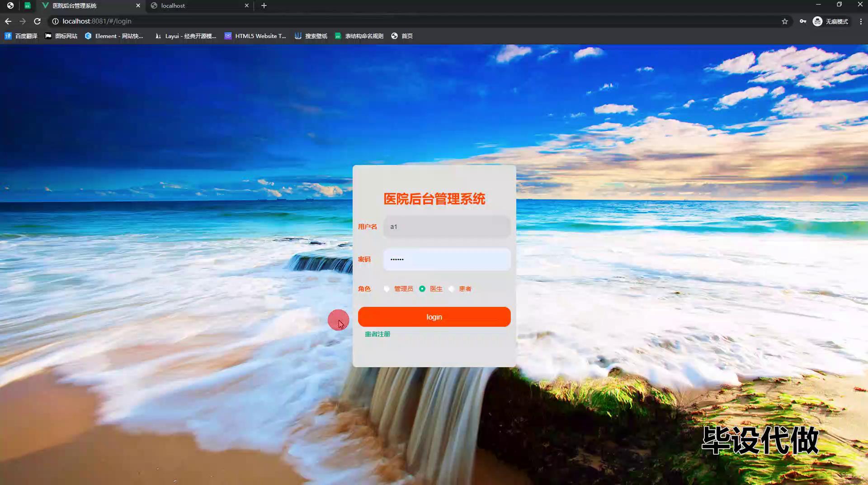Open the 患者注册 registration link
The height and width of the screenshot is (485, 868).
377,334
